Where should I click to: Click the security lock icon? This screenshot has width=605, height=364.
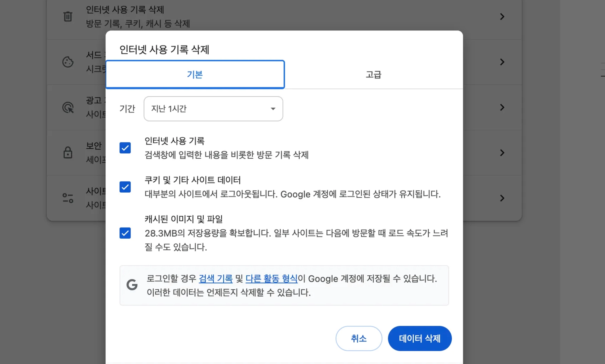68,153
